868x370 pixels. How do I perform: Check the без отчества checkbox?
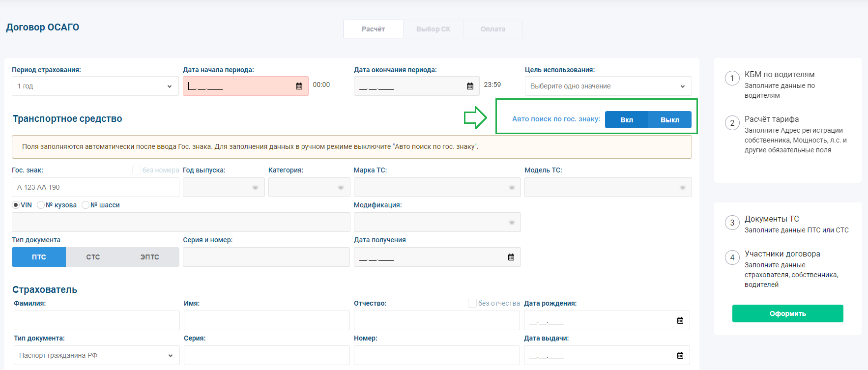click(x=472, y=303)
